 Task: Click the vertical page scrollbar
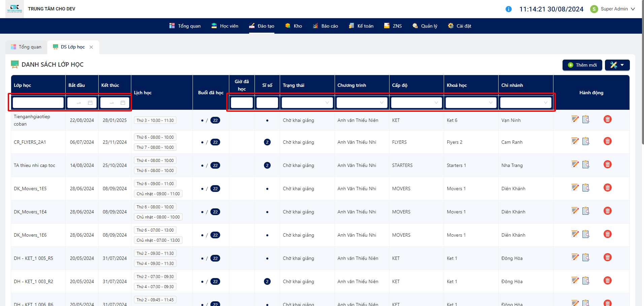(643, 72)
